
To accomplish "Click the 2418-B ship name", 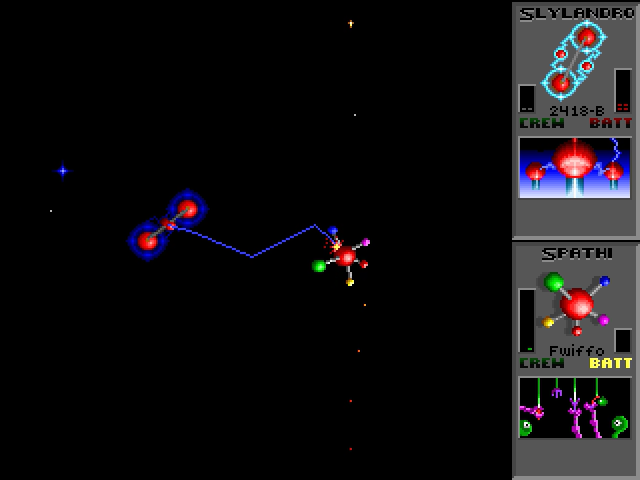I will pyautogui.click(x=576, y=111).
